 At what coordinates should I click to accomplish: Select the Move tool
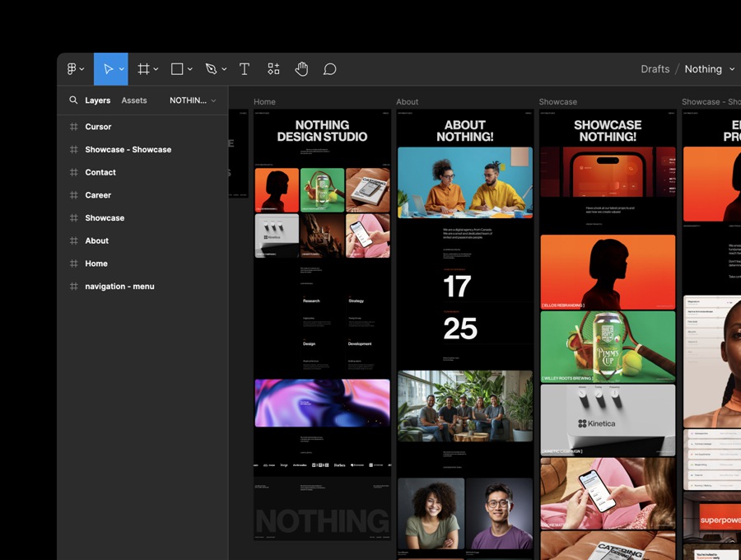coord(106,69)
